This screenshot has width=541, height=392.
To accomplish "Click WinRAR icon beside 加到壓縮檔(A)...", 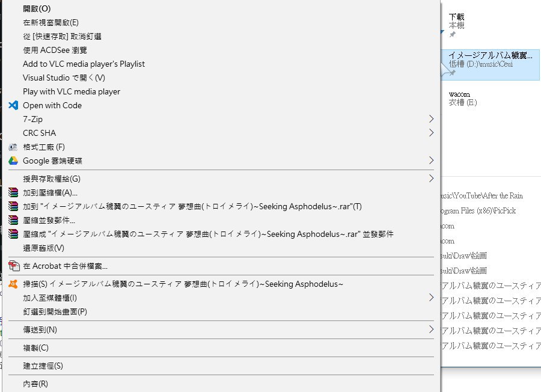I will coord(13,192).
